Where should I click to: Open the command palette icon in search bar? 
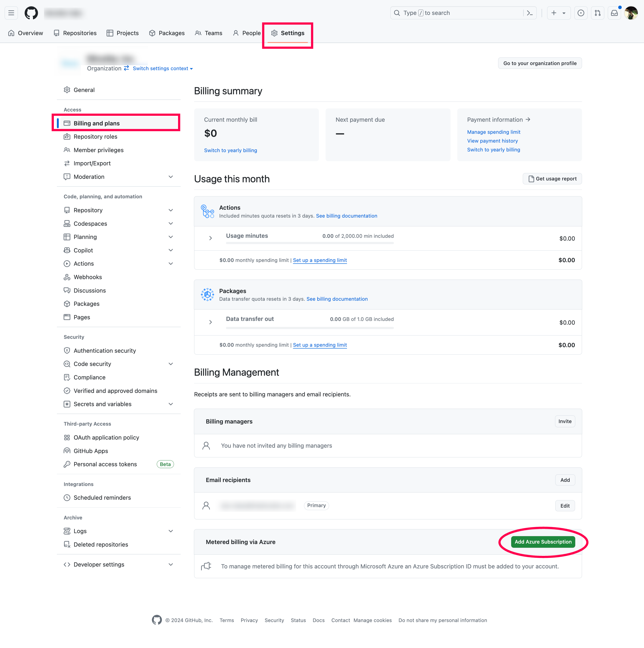[x=530, y=13]
